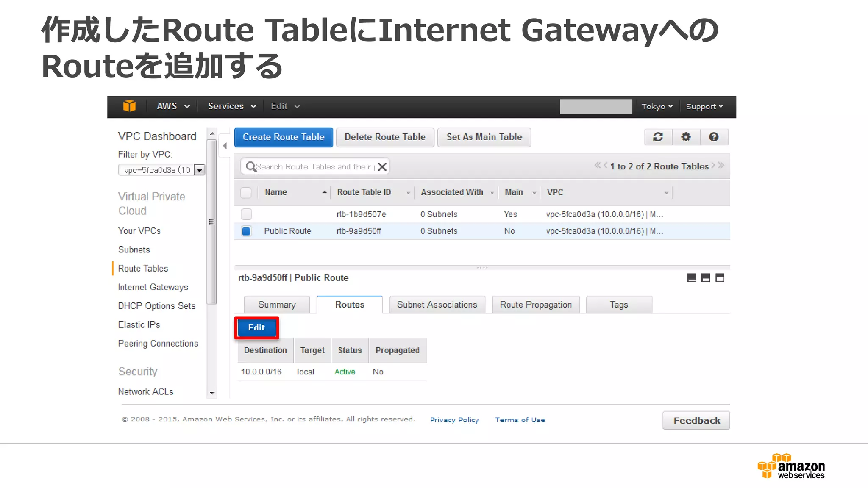Sort by the Main column

point(520,192)
